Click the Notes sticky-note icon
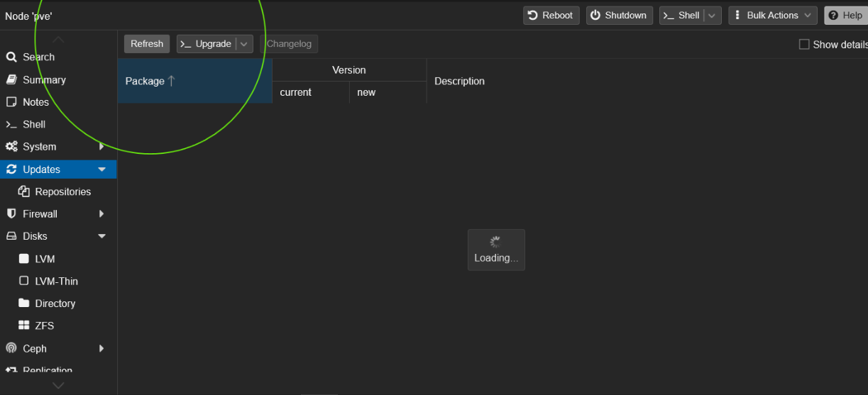 pyautogui.click(x=11, y=102)
